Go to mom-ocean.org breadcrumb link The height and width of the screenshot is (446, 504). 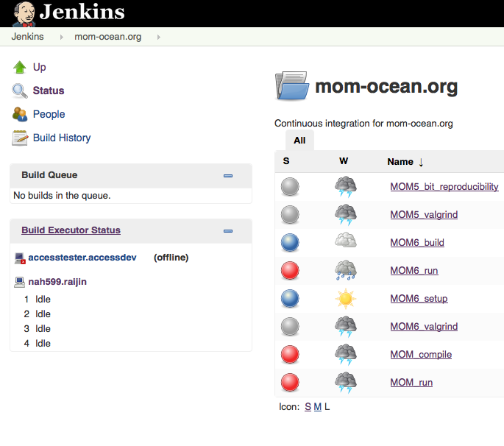107,37
